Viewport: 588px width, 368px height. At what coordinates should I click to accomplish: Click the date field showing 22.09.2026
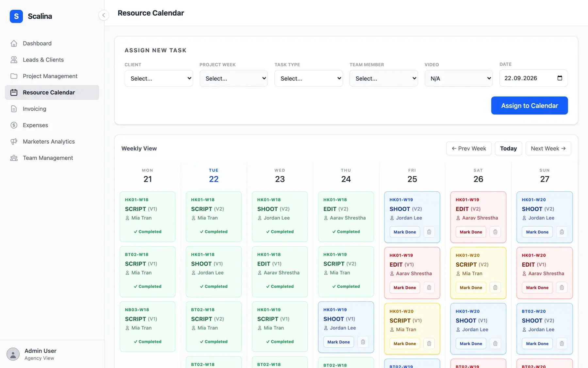coord(533,78)
